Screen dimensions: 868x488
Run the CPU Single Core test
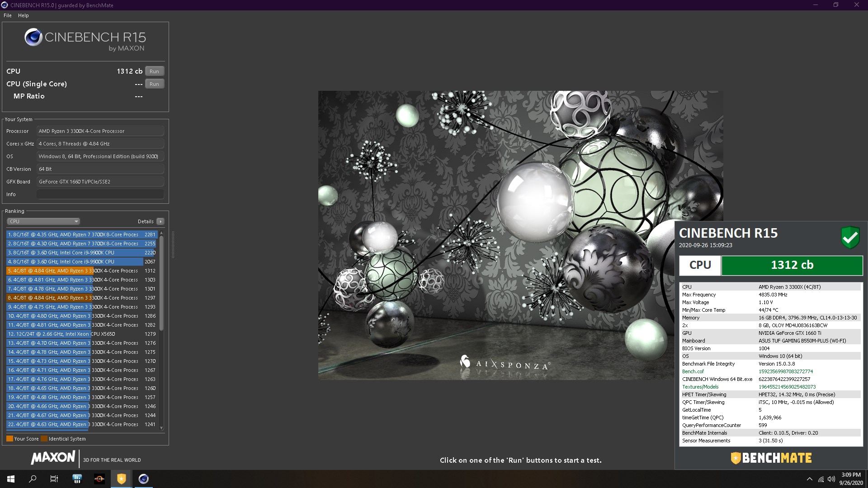point(154,84)
